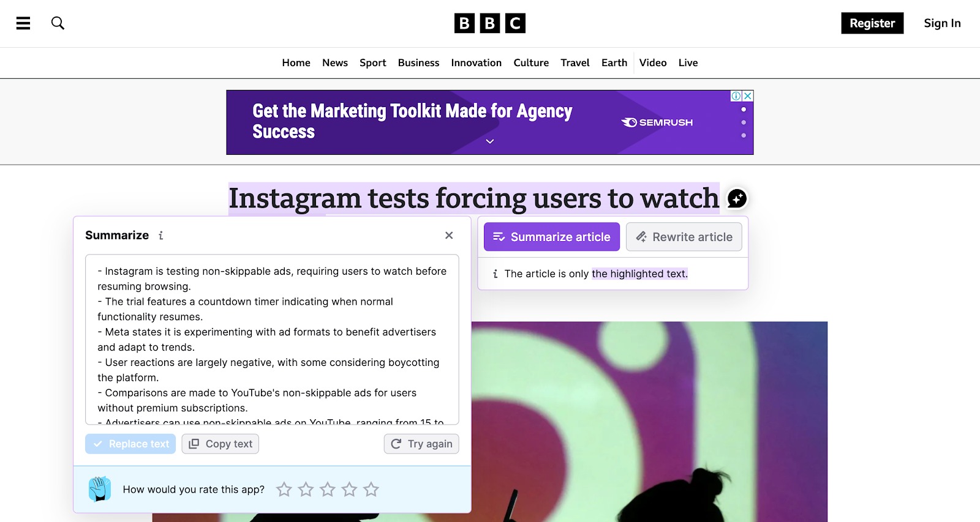Viewport: 980px width, 522px height.
Task: Open BBC search
Action: point(58,23)
